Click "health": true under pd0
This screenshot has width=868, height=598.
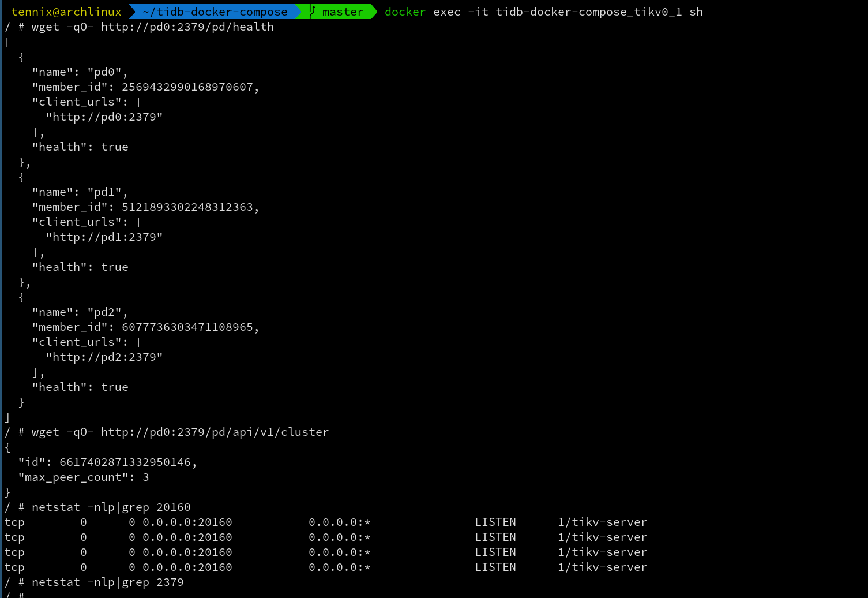[80, 147]
